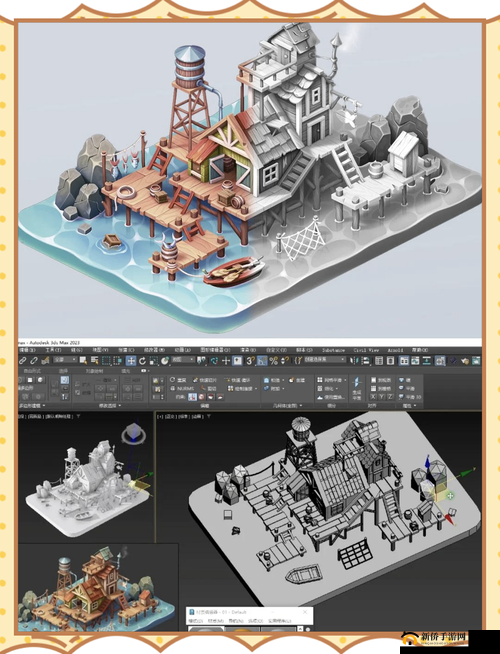Close the material editor Default window
Viewport: 500px width, 654px height.
pos(305,612)
